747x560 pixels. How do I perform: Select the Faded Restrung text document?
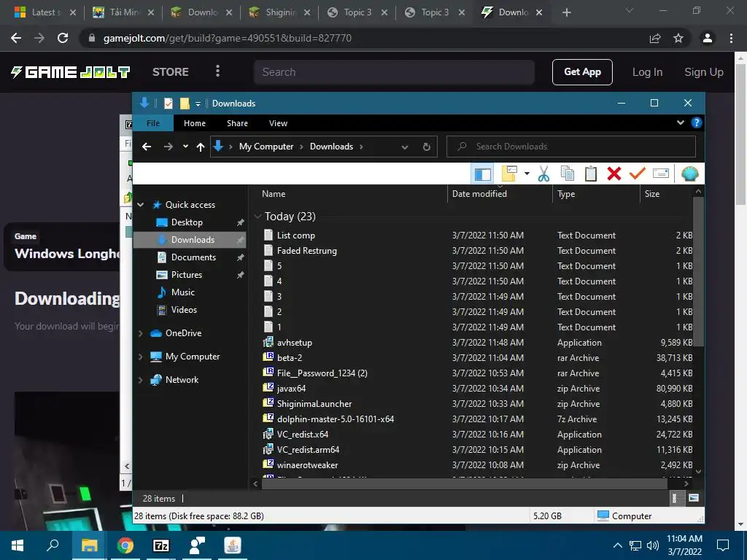tap(306, 251)
